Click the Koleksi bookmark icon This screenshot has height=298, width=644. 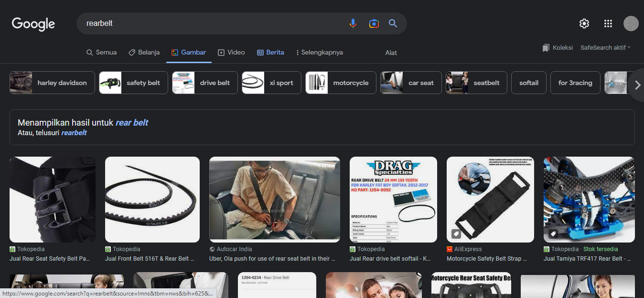click(546, 48)
